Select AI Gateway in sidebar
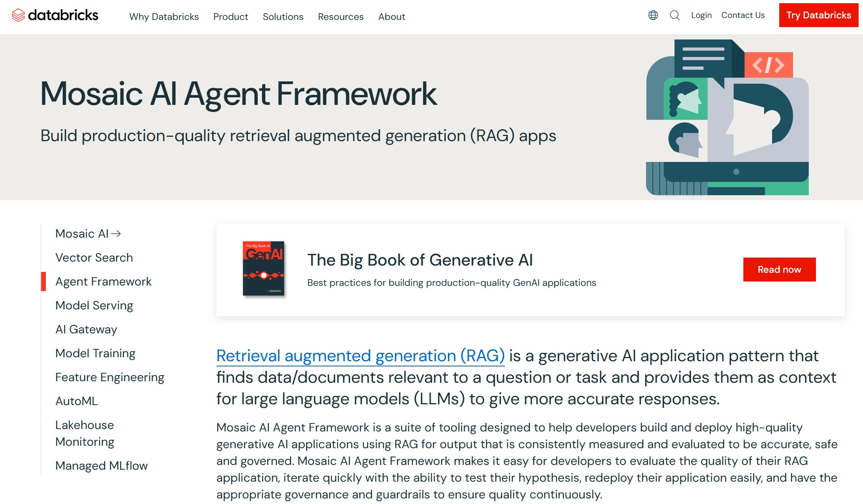This screenshot has width=863, height=504. tap(86, 329)
